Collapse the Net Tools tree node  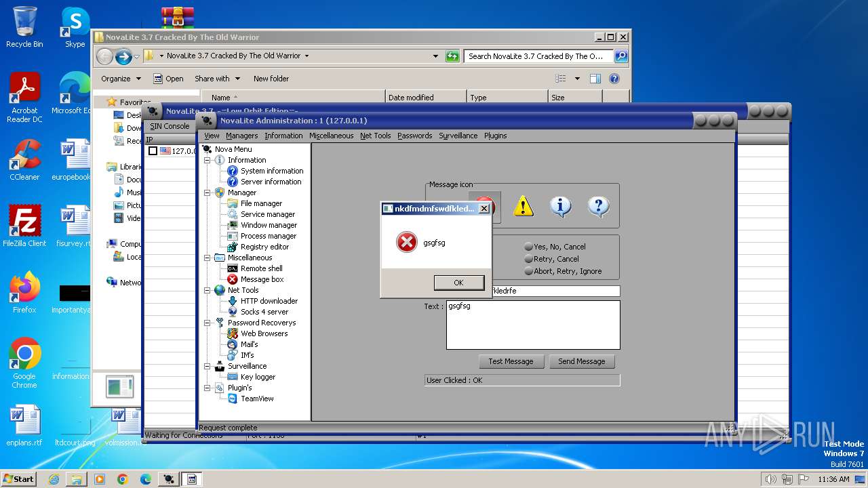pyautogui.click(x=208, y=290)
